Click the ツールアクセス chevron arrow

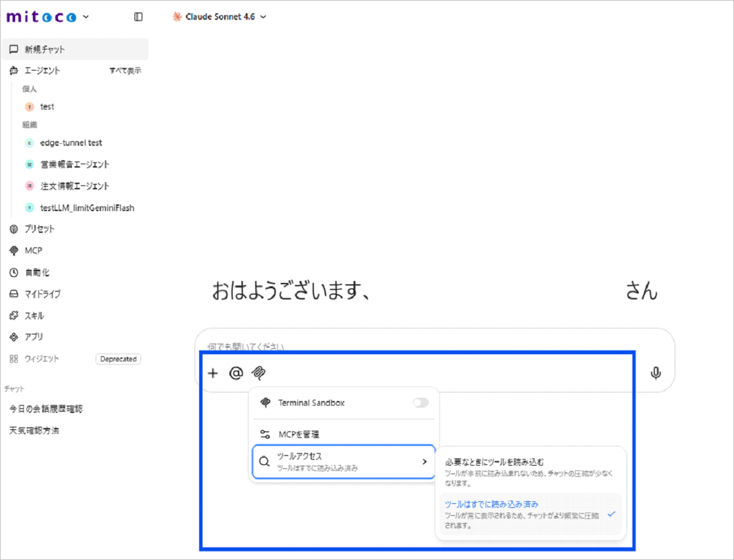425,462
